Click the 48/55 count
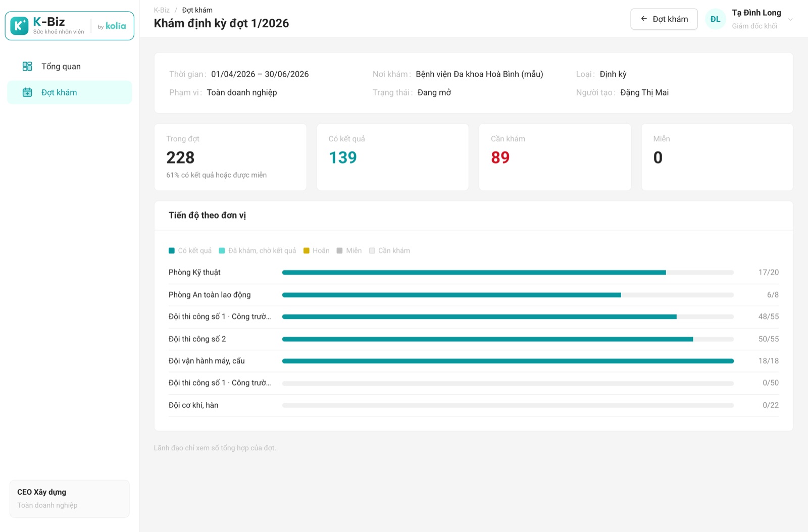The image size is (808, 532). (x=769, y=316)
